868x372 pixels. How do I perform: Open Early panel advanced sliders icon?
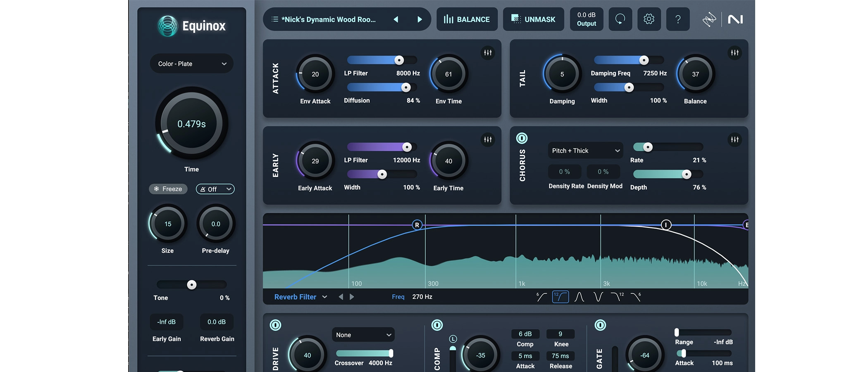pyautogui.click(x=488, y=140)
